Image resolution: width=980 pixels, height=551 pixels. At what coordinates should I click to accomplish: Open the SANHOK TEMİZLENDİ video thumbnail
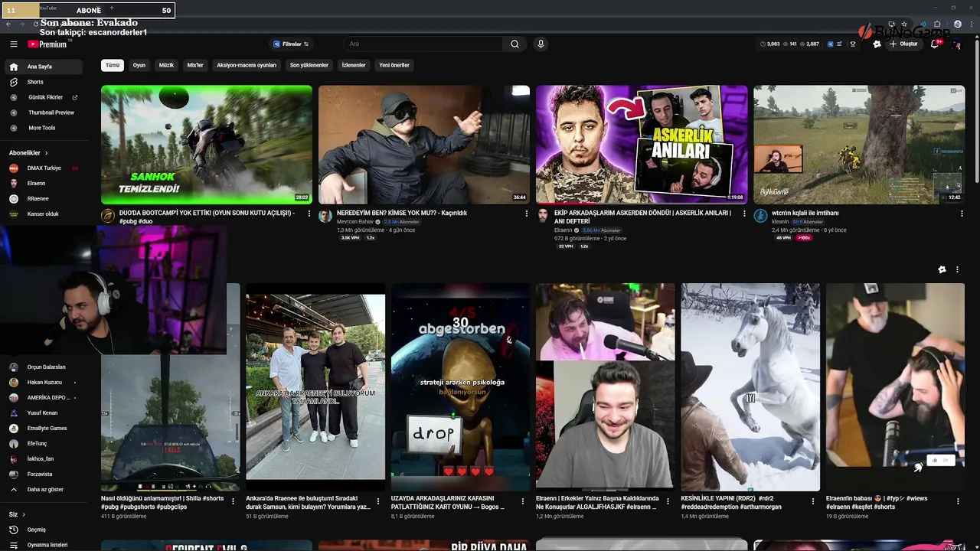207,145
